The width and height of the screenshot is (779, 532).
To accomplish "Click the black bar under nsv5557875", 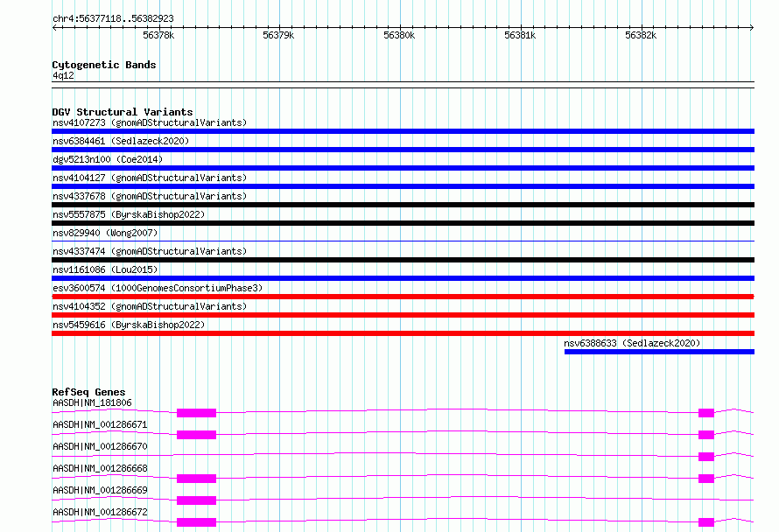I will 403,223.
